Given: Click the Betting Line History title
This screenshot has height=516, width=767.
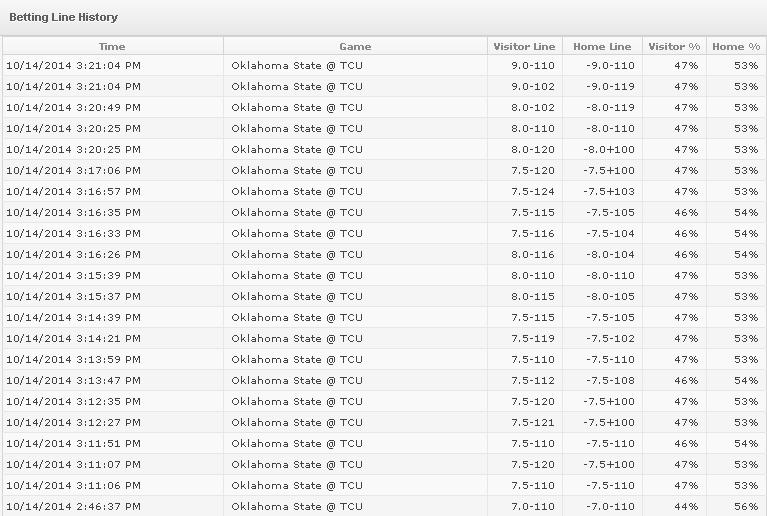Looking at the screenshot, I should point(64,17).
